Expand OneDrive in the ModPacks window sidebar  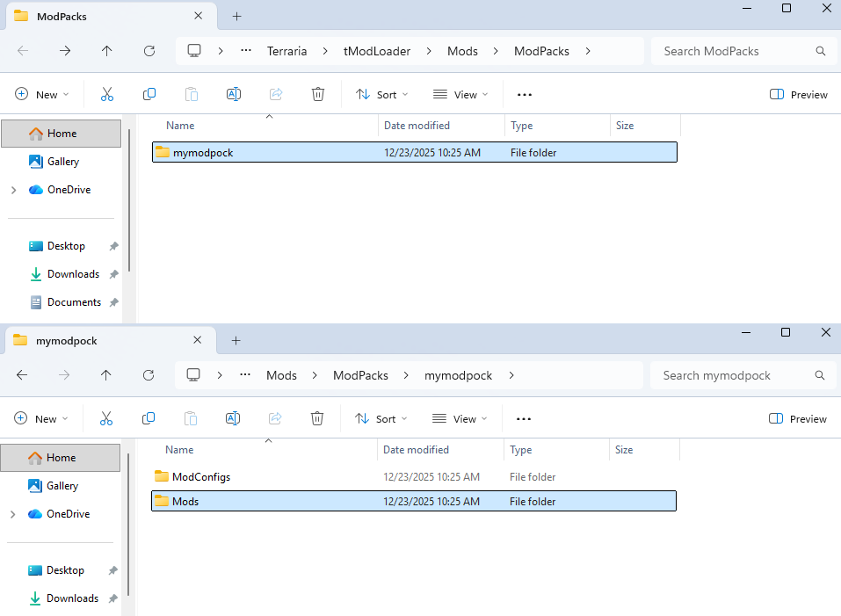[13, 190]
